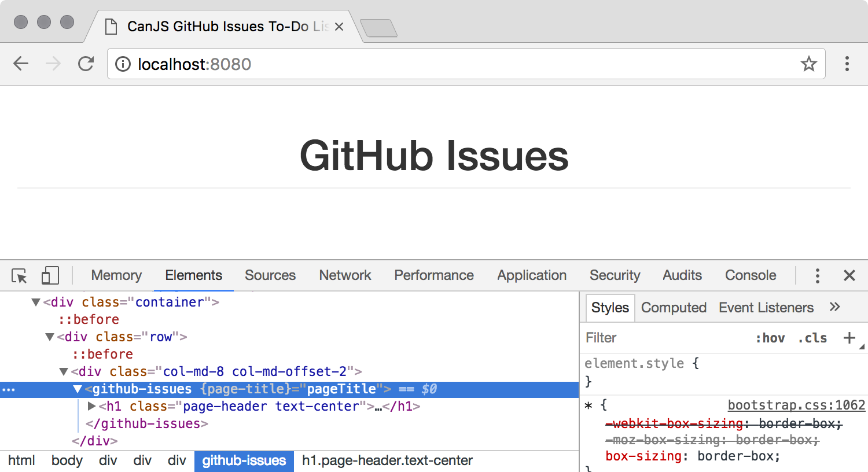Click html in the breadcrumb trail
This screenshot has width=868, height=472.
pos(21,460)
